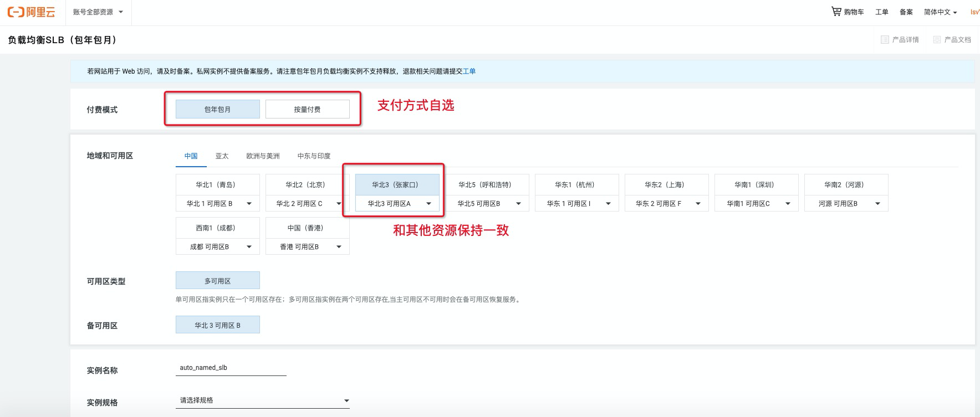The width and height of the screenshot is (980, 417).
Task: Choose backup zone 华北 3 可用区 B
Action: pyautogui.click(x=218, y=325)
